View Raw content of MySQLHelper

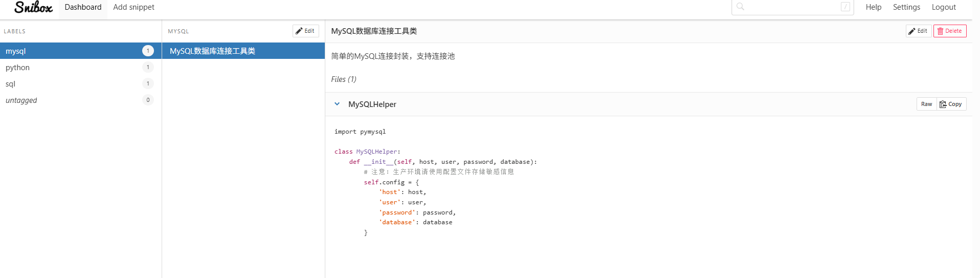(926, 104)
